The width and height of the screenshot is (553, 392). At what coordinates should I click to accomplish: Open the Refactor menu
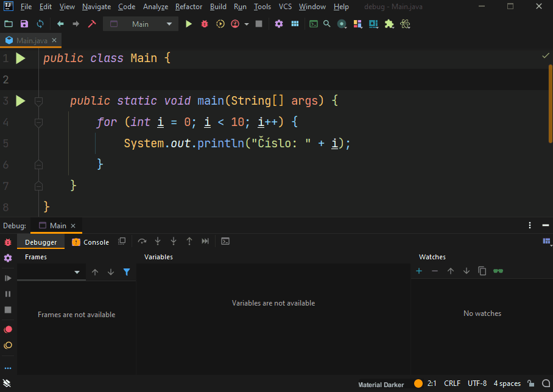pos(188,7)
